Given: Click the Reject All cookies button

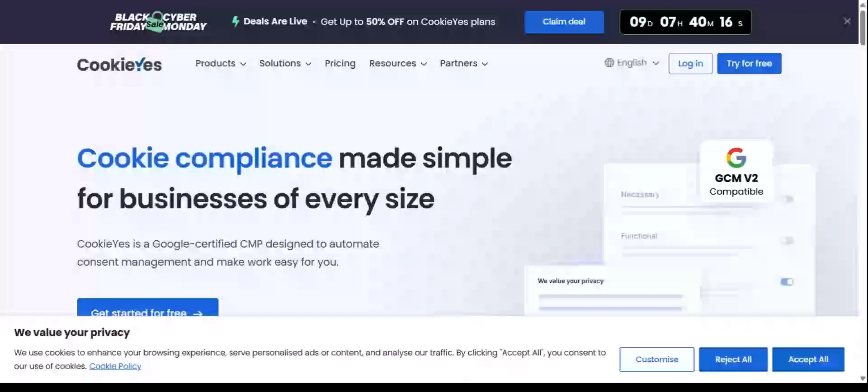Looking at the screenshot, I should click(733, 359).
